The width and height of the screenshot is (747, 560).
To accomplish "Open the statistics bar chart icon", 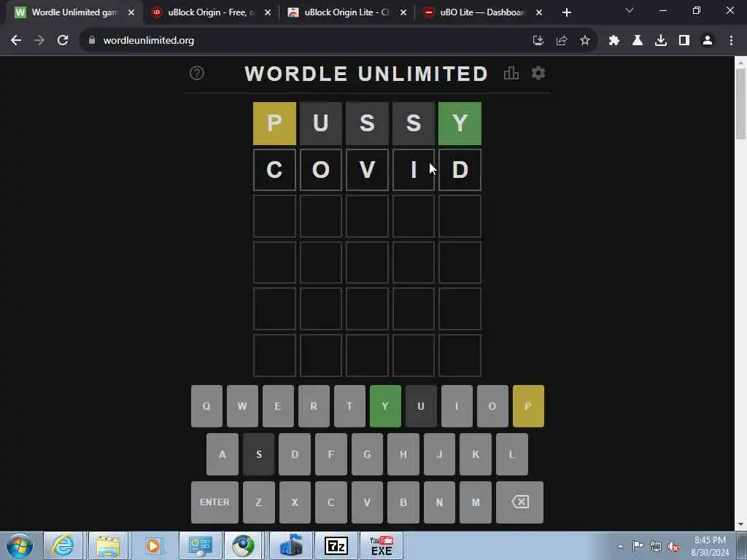I will click(x=511, y=74).
